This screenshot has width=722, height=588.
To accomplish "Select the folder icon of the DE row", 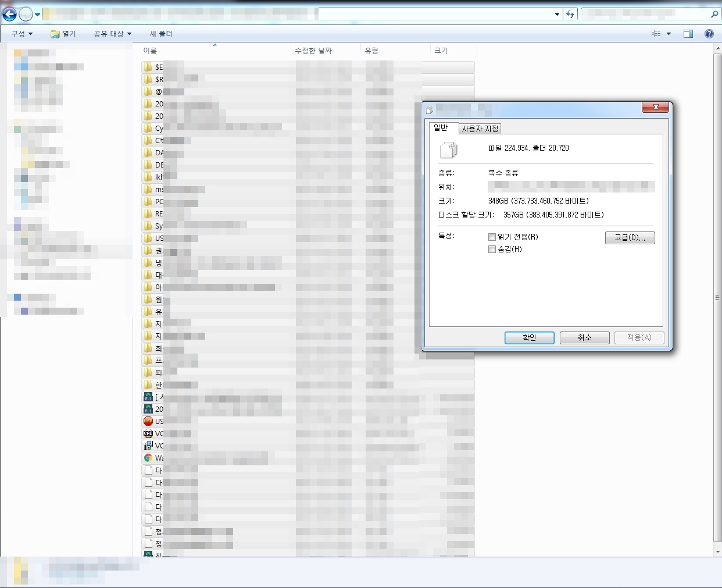I will 148,165.
